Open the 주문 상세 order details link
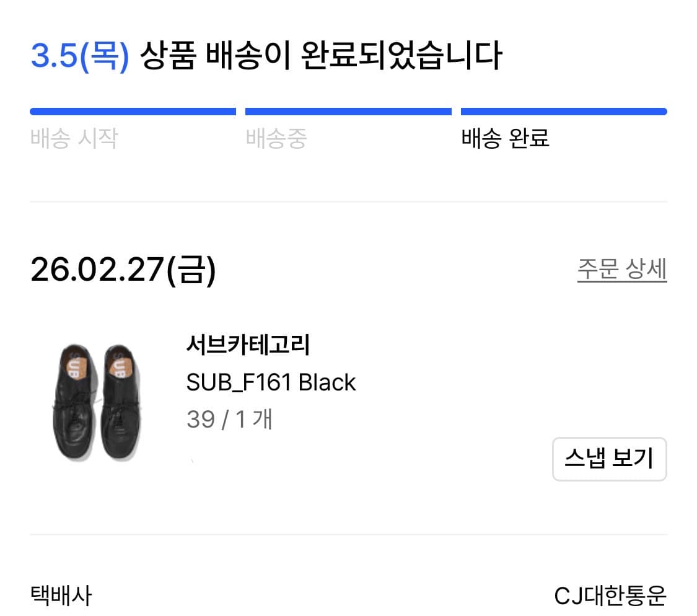Image resolution: width=697 pixels, height=616 pixels. pyautogui.click(x=623, y=268)
